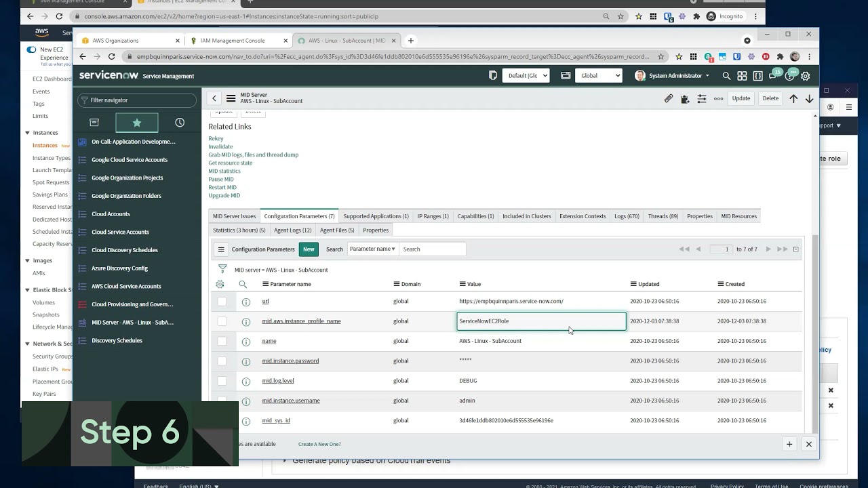Image resolution: width=868 pixels, height=488 pixels.
Task: Check the box for mid.instance.username row
Action: (x=222, y=401)
